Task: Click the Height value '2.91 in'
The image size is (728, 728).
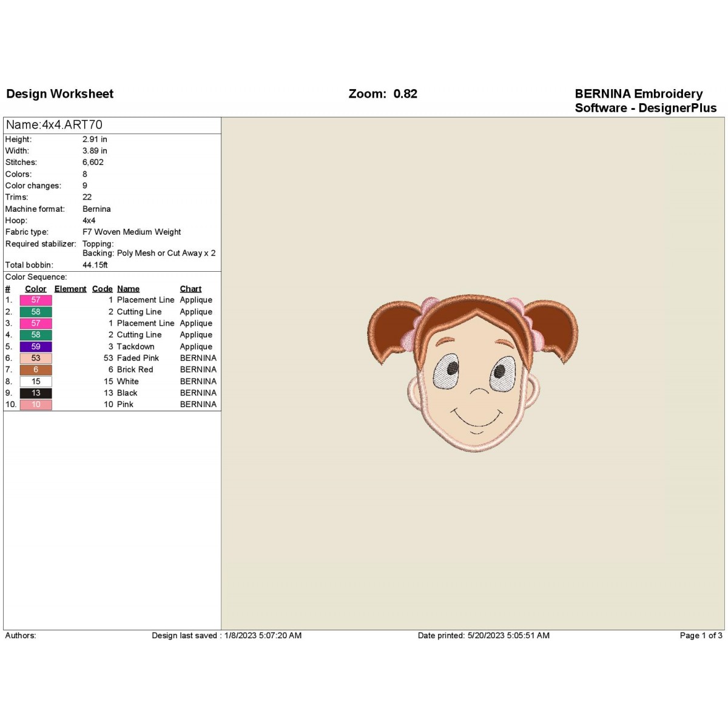Action: (x=95, y=140)
